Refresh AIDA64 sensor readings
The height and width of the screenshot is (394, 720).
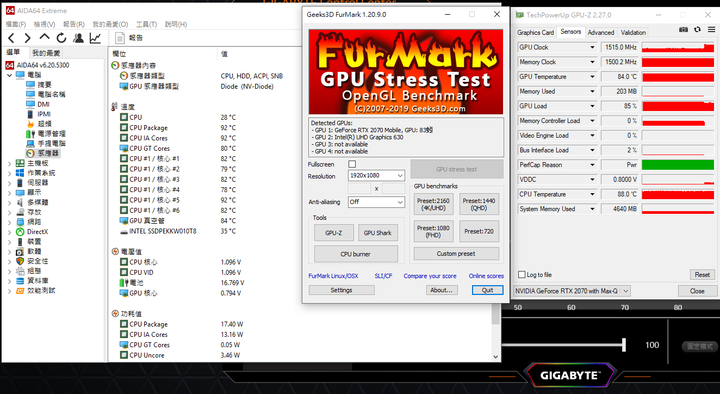[61, 38]
